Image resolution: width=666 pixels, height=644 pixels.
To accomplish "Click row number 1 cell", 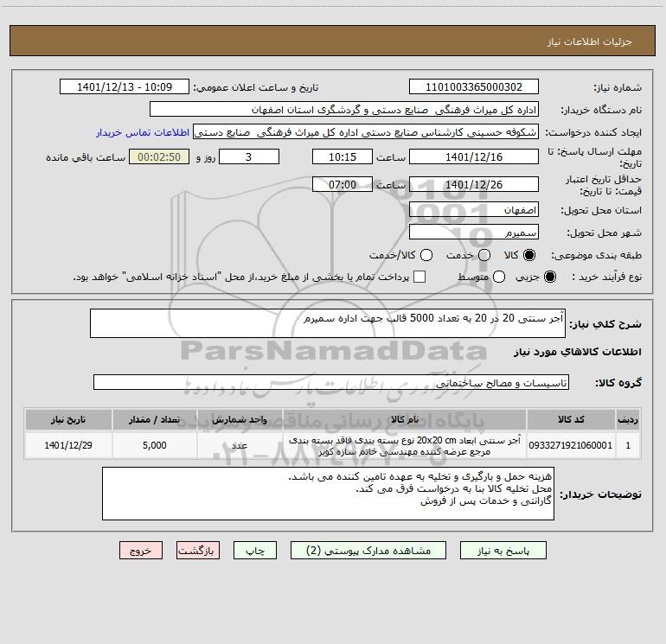I will tap(628, 445).
